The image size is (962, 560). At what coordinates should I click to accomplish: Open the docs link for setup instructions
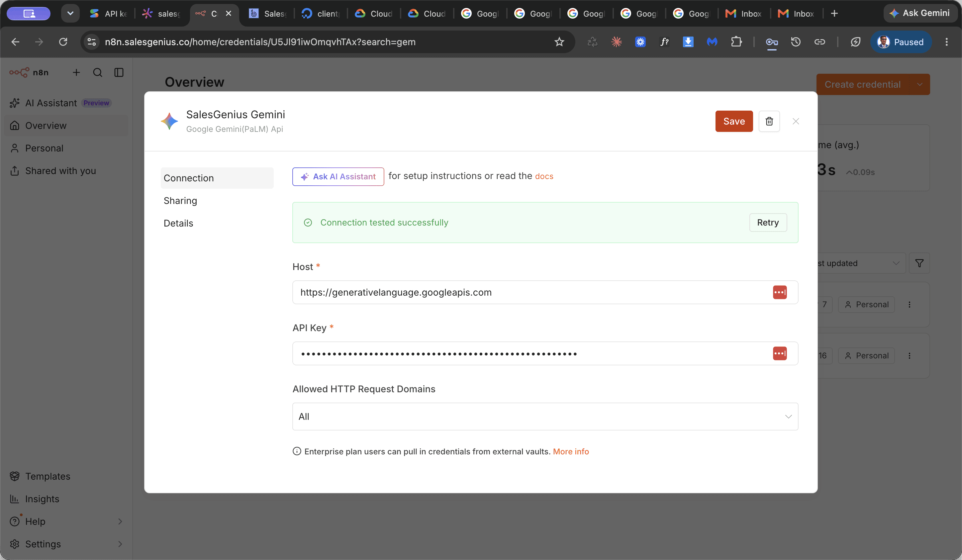coord(544,176)
